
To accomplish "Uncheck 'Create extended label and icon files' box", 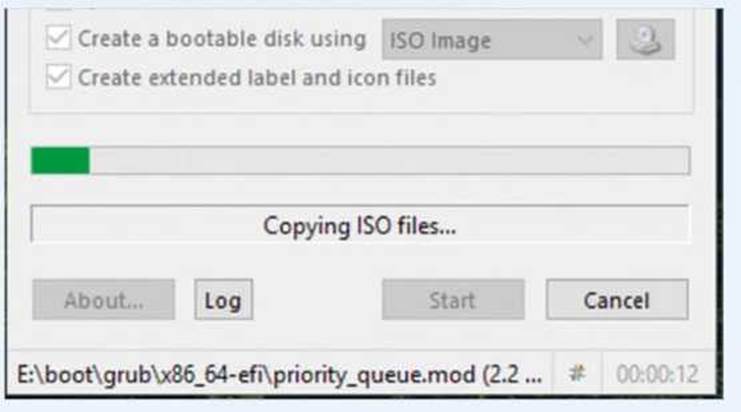I will click(59, 77).
